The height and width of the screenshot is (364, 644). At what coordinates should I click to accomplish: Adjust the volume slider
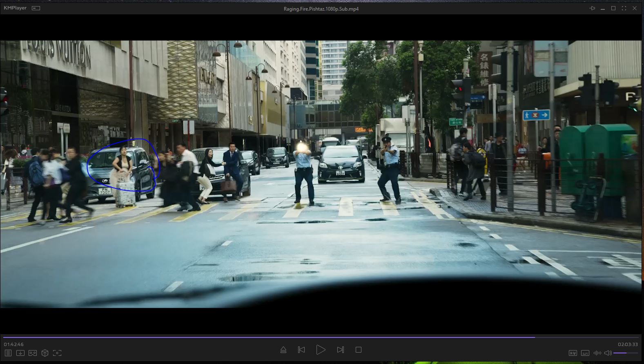(625, 353)
